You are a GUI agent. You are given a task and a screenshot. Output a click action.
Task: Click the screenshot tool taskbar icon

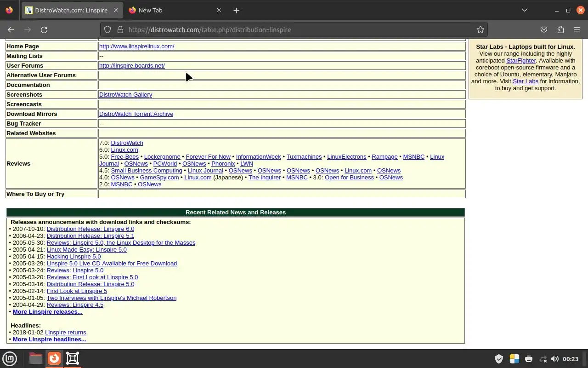[73, 358]
